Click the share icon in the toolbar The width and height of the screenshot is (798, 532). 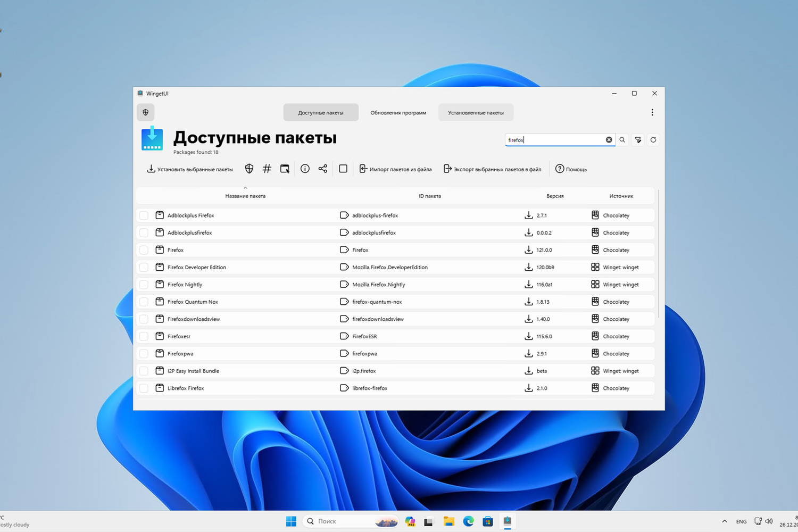tap(323, 169)
